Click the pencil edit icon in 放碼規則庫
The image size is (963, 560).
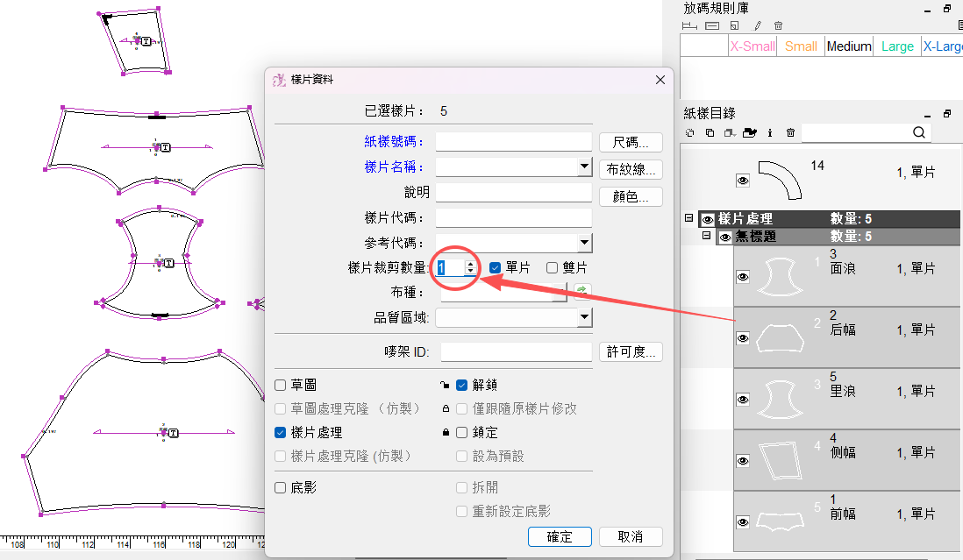[x=757, y=25]
